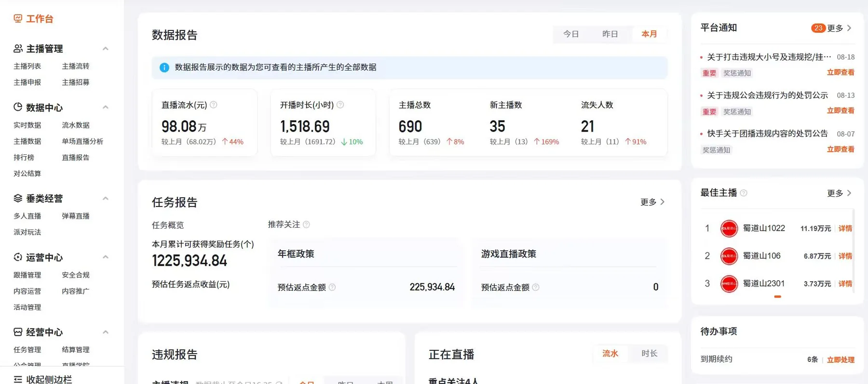Click the blue info icon in data notice

point(164,68)
